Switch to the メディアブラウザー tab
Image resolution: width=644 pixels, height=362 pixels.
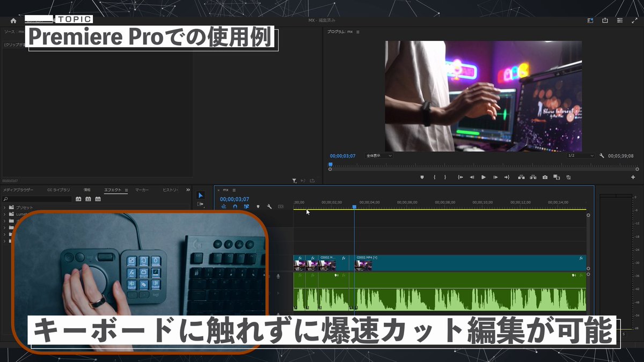18,190
